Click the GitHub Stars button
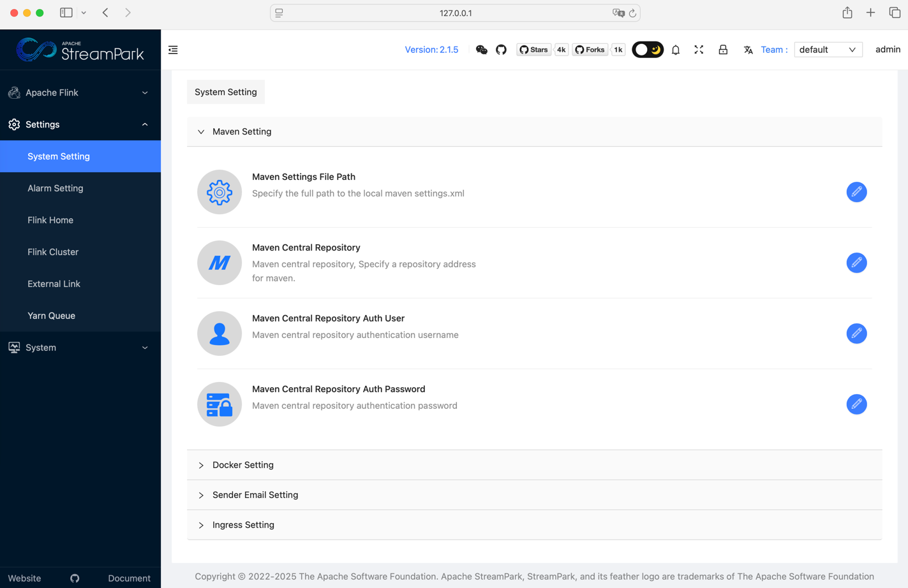Viewport: 908px width, 588px height. (x=533, y=50)
